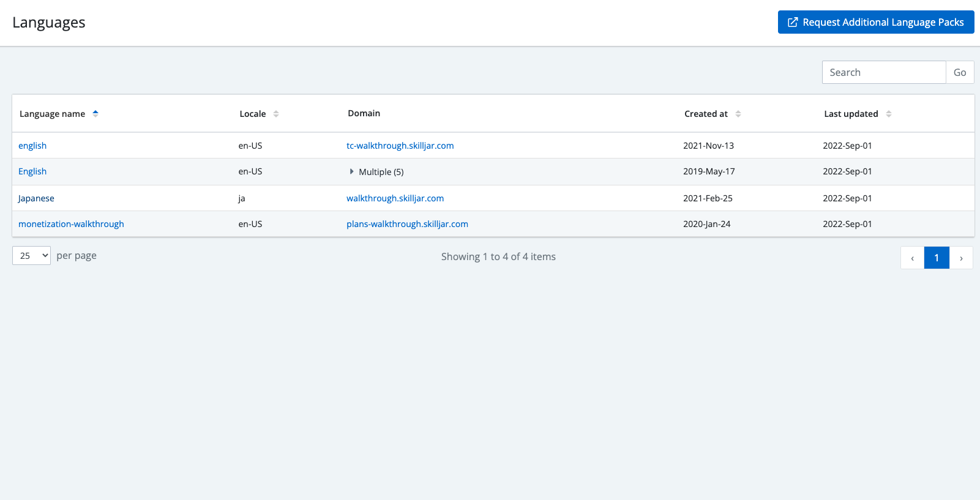Viewport: 980px width, 500px height.
Task: Sort the table by the Locale sort icon
Action: point(276,114)
